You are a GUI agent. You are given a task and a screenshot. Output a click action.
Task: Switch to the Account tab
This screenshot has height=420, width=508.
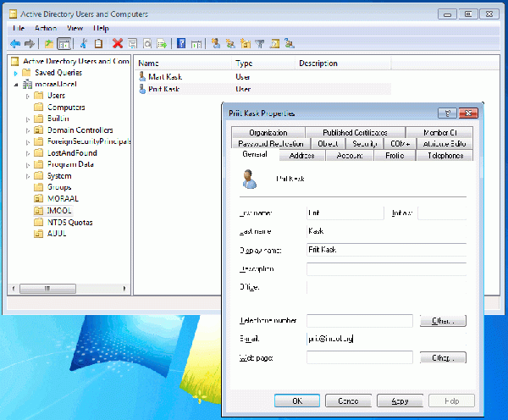pos(350,156)
